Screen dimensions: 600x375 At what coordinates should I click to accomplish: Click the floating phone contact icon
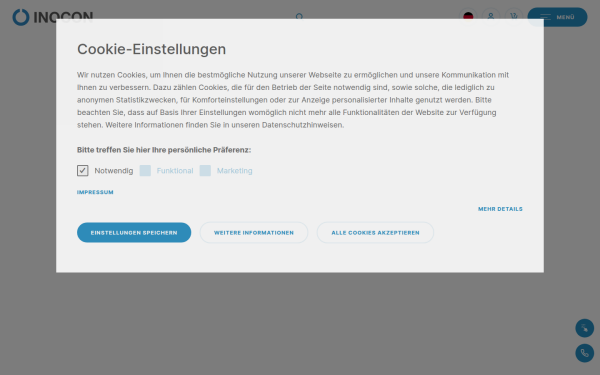(585, 353)
